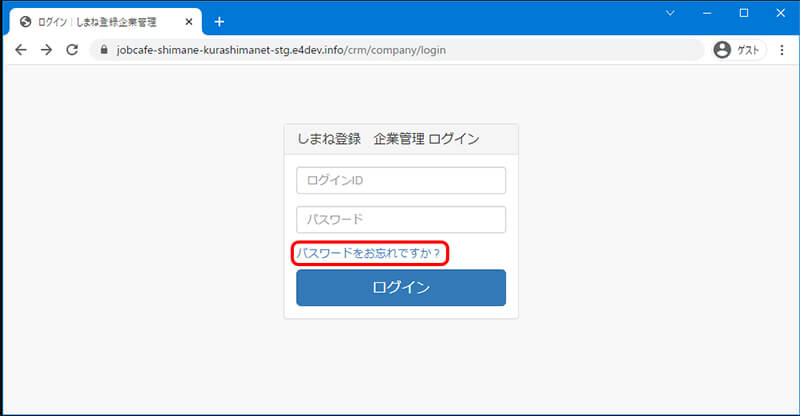
Task: Open the パスワードをお忘れですか？ link
Action: click(x=368, y=254)
